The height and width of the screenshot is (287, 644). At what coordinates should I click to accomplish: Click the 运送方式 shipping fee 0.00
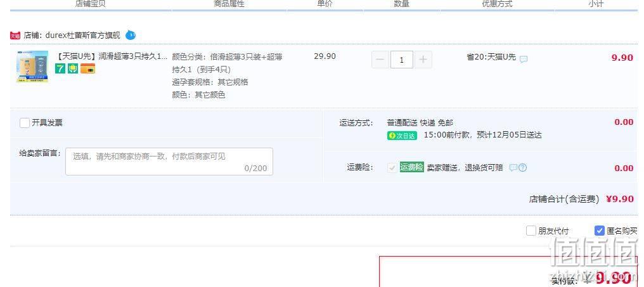(624, 122)
